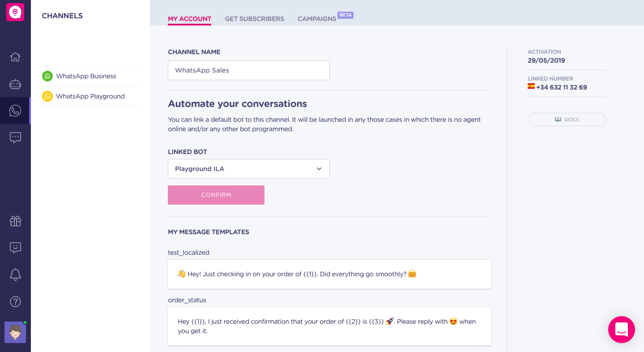Click the Channel Name input field
Image resolution: width=644 pixels, height=352 pixels.
(x=249, y=70)
